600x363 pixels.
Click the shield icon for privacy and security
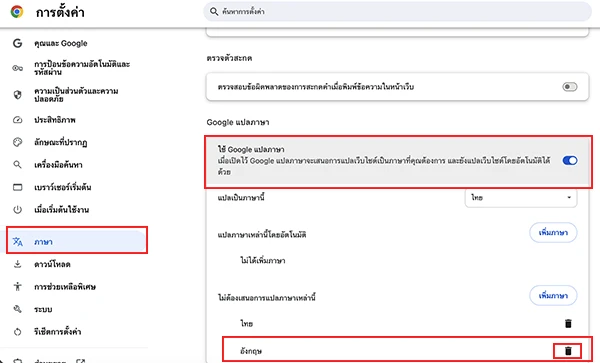click(17, 95)
